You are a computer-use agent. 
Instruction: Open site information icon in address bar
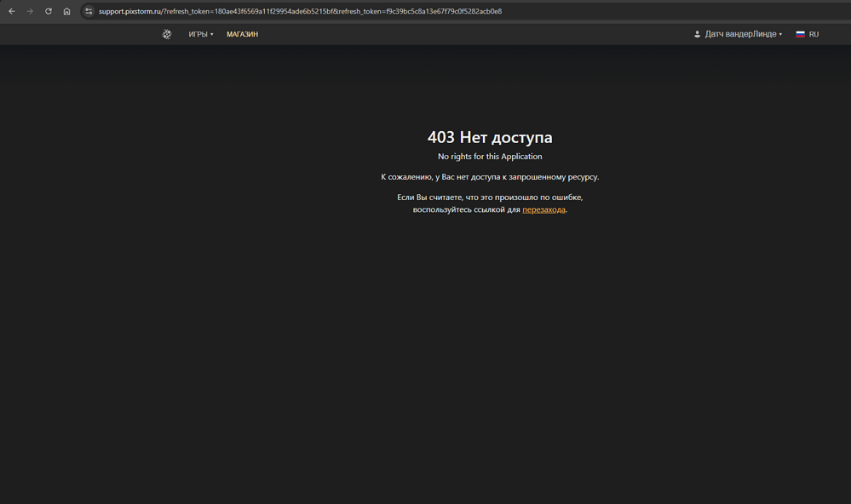89,11
